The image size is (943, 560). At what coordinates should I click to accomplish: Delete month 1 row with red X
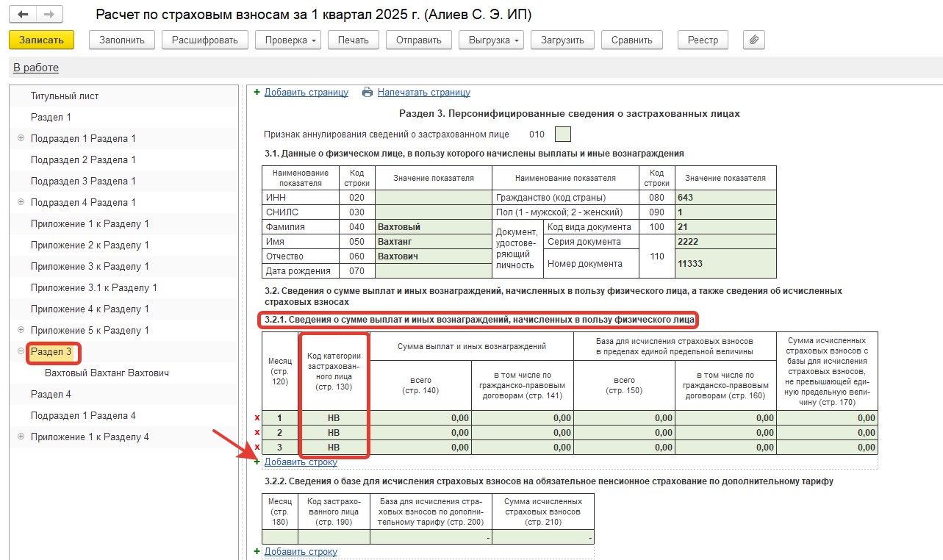pos(257,418)
